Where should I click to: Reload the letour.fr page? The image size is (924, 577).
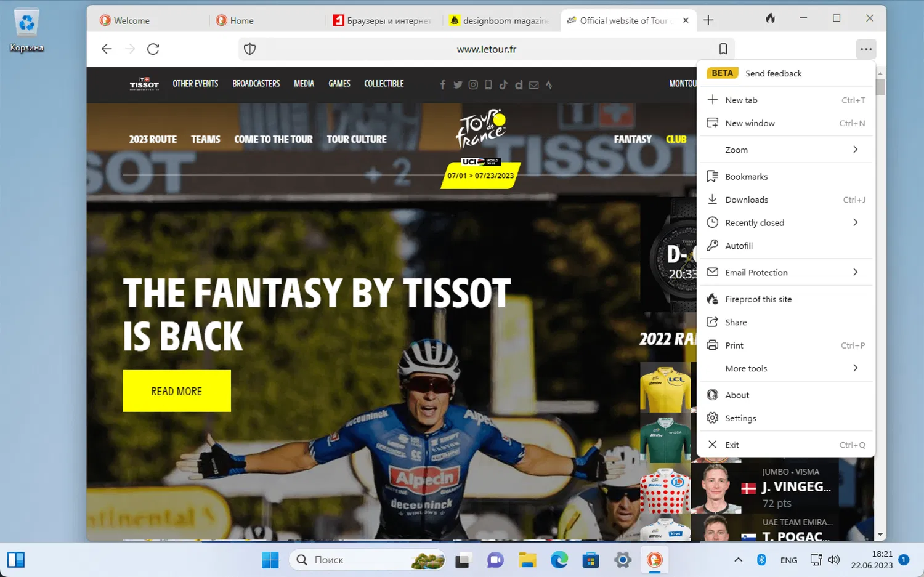click(x=153, y=49)
